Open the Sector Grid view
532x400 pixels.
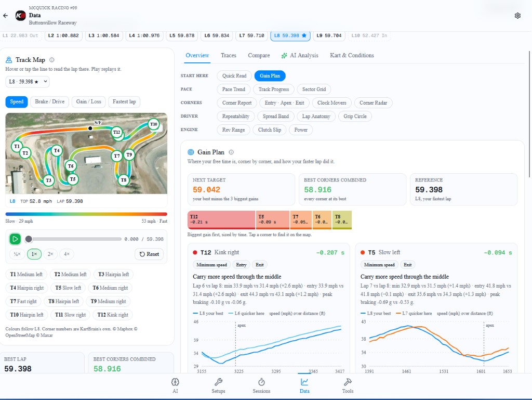314,89
